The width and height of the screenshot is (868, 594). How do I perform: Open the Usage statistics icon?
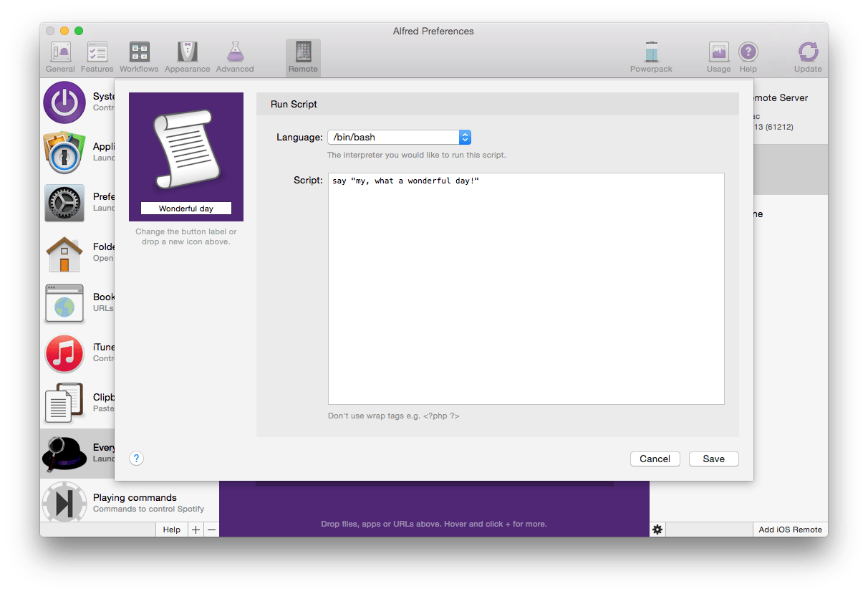718,54
